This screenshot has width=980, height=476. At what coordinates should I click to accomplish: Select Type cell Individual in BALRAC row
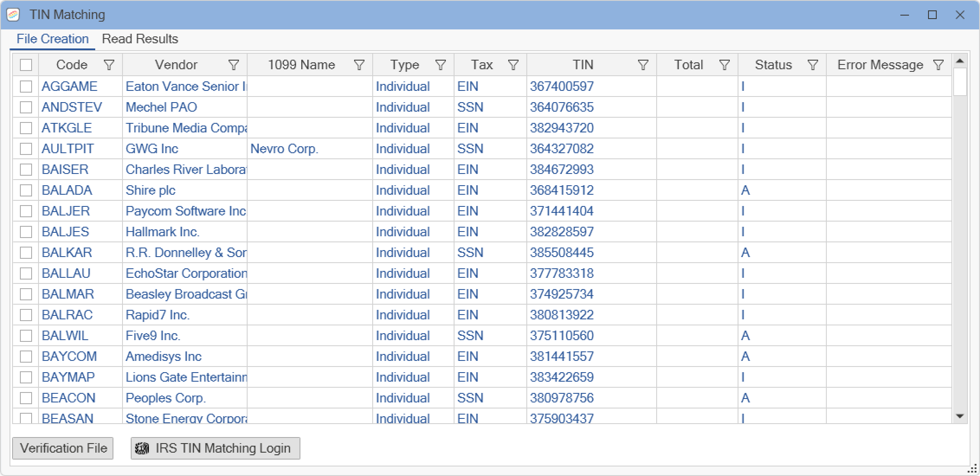413,315
